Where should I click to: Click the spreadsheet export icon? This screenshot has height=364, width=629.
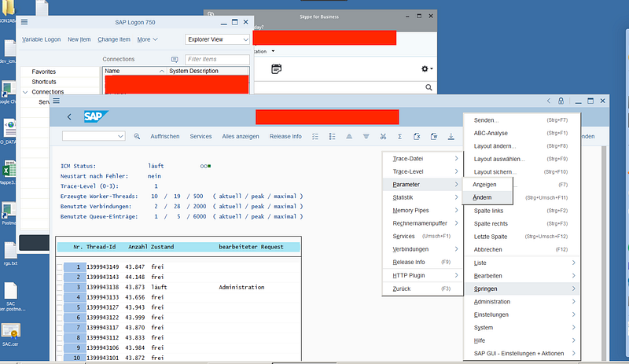[417, 137]
